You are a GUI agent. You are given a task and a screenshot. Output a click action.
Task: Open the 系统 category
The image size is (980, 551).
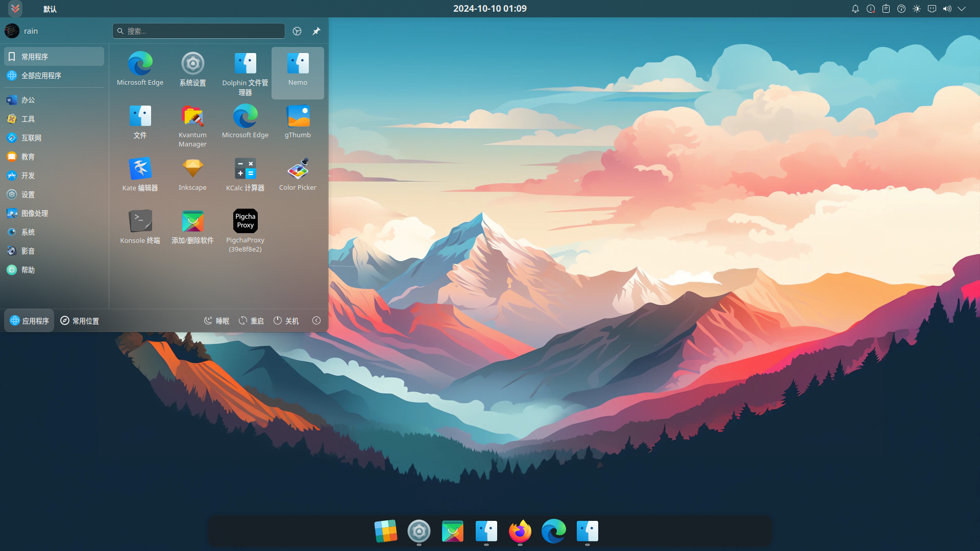coord(54,232)
